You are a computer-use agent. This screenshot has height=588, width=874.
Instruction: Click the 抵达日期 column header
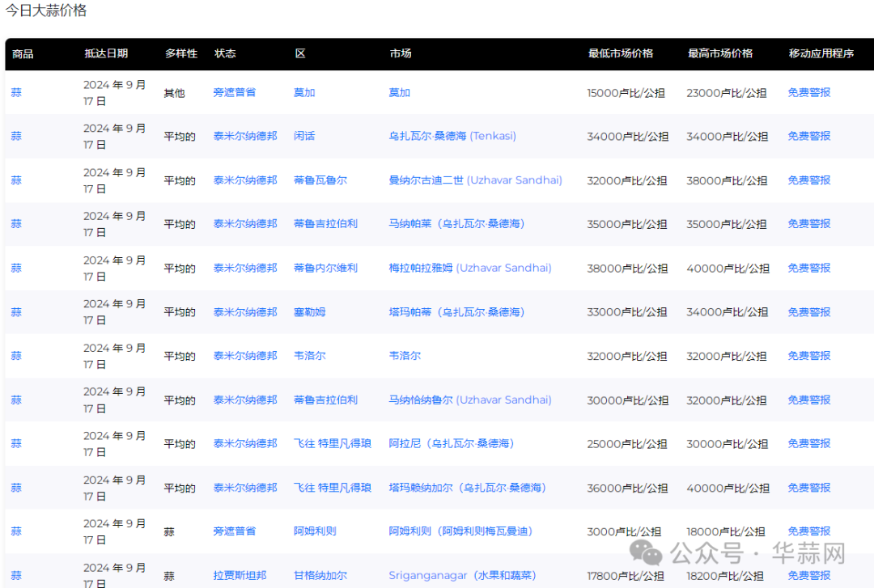tap(106, 53)
